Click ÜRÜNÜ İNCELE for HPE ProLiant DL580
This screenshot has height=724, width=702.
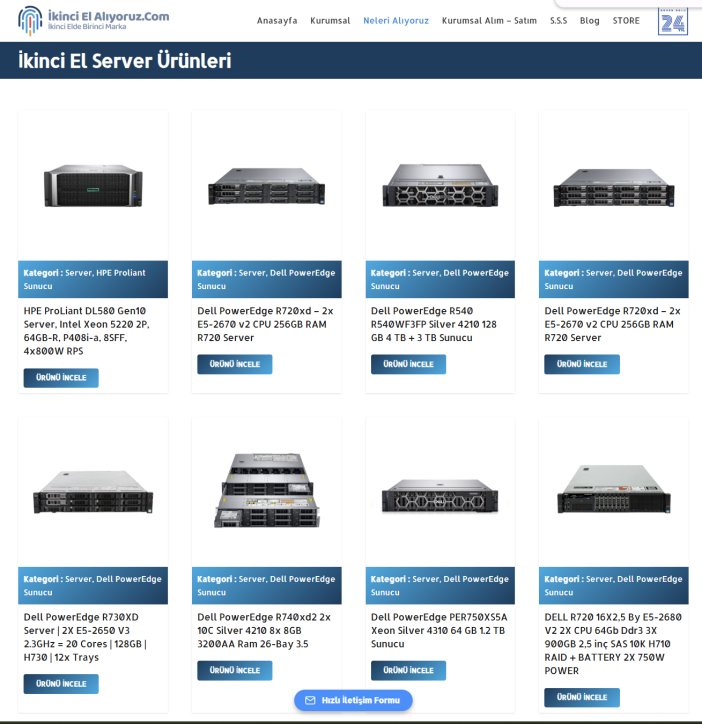61,378
